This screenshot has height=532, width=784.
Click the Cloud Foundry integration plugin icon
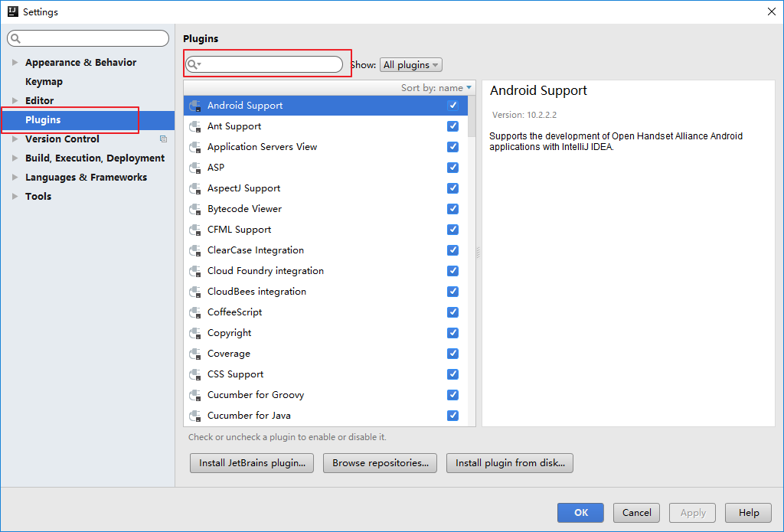195,271
